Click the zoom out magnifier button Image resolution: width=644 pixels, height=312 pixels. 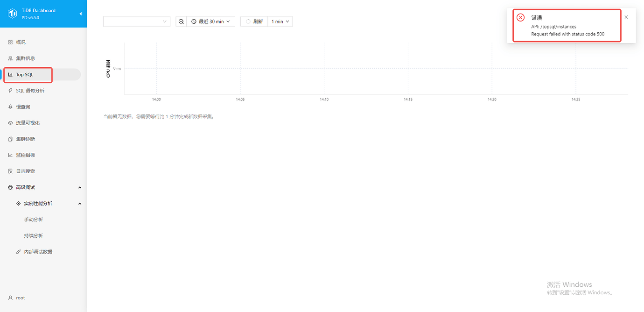click(x=181, y=21)
